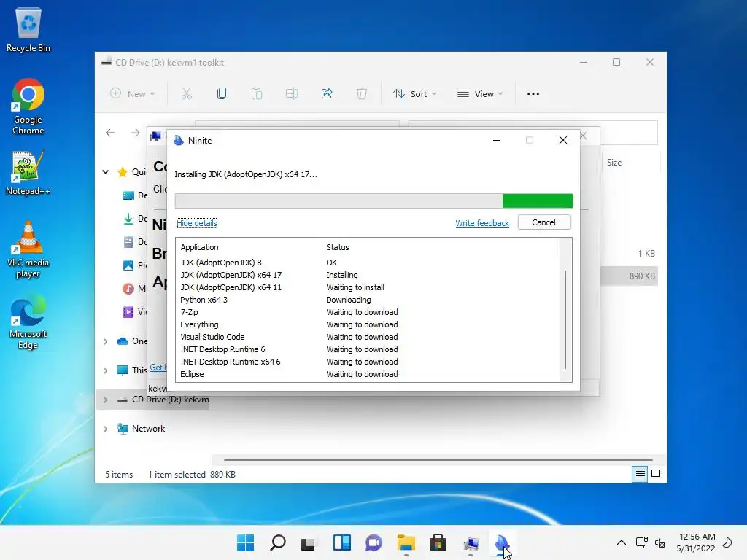
Task: Expand the This PC tree node
Action: pyautogui.click(x=105, y=370)
